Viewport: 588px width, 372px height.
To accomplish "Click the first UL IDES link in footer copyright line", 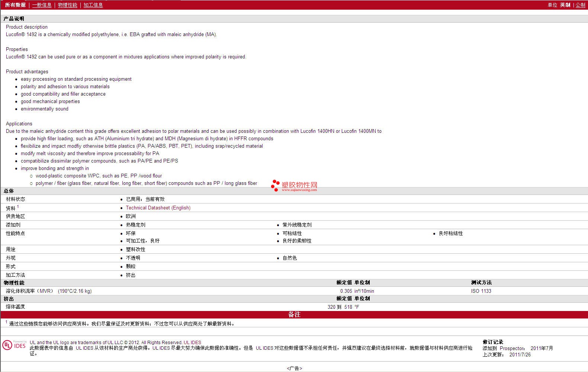I will pyautogui.click(x=192, y=342).
